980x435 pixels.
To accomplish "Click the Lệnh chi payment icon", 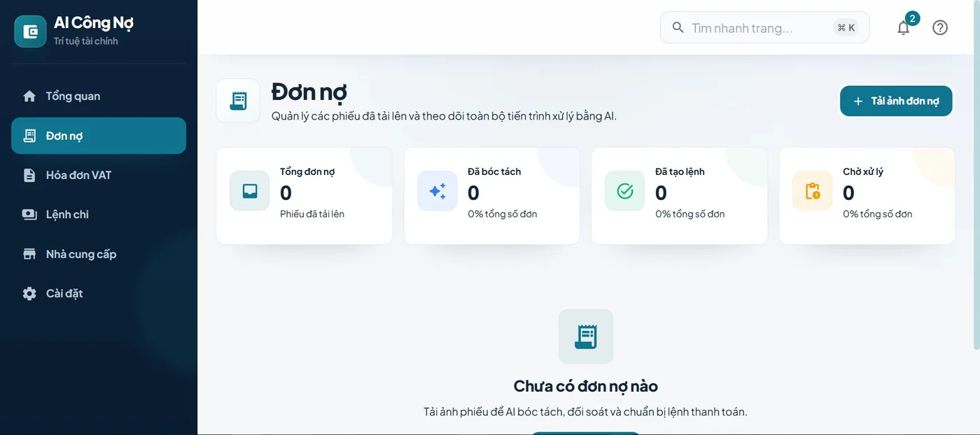I will tap(29, 215).
